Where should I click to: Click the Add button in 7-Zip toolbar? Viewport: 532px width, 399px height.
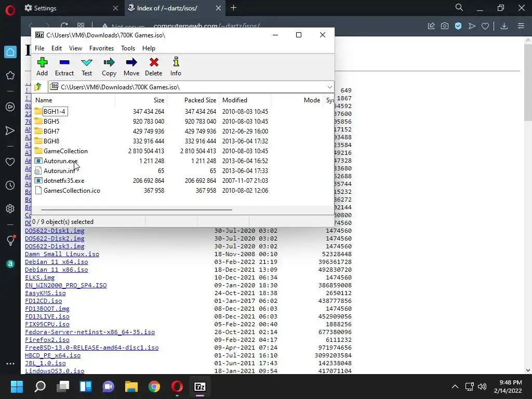42,67
